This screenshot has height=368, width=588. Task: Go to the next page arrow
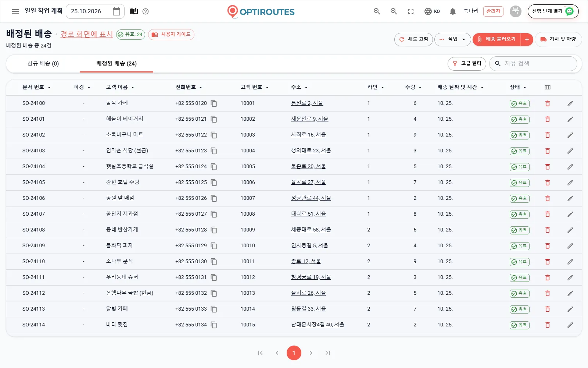[311, 353]
